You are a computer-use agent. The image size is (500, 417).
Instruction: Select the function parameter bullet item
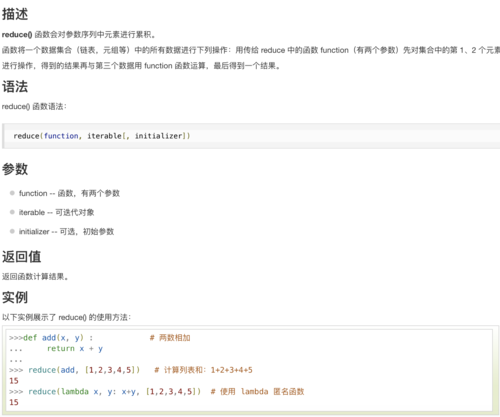69,193
